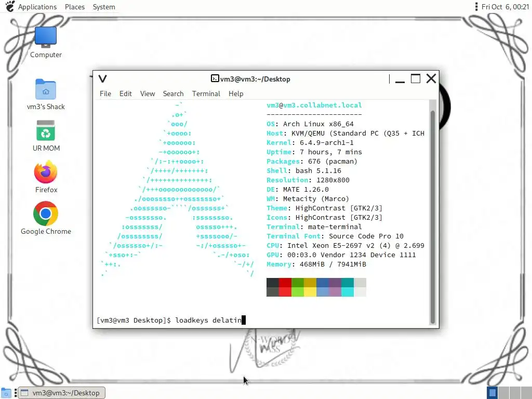Switch to the third workspace
532x399 pixels.
click(515, 393)
